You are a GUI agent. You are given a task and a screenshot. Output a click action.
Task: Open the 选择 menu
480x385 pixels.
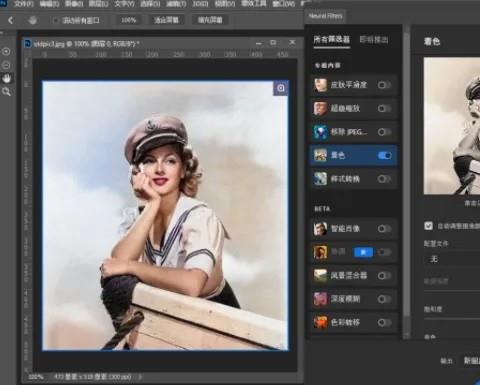[x=150, y=4]
